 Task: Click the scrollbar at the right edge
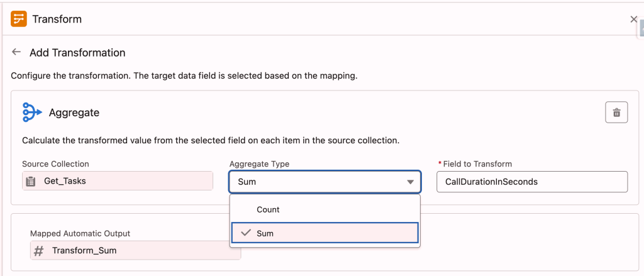click(x=641, y=28)
